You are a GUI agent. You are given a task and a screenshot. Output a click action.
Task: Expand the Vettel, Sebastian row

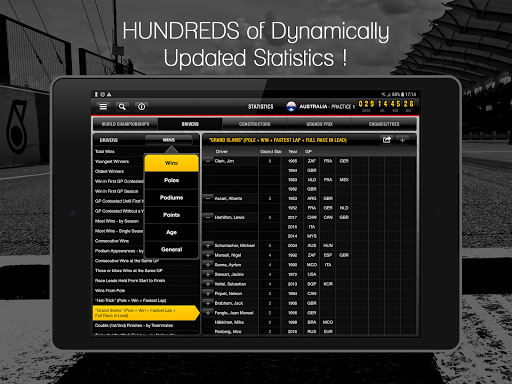click(208, 284)
